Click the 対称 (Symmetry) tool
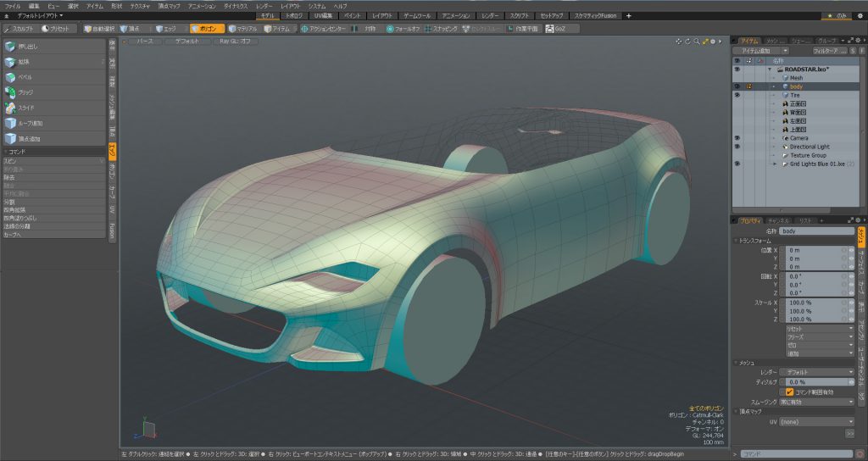 coord(365,29)
